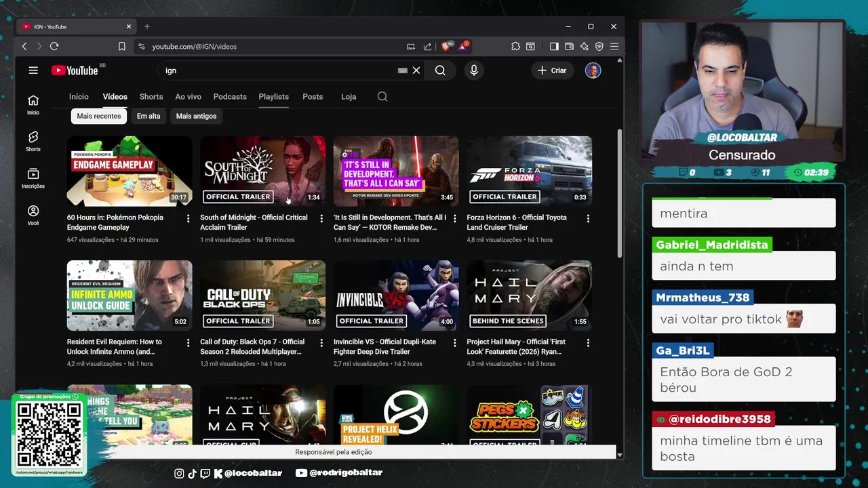Switch to the Ao vivo tab
Image resolution: width=868 pixels, height=488 pixels.
click(188, 96)
